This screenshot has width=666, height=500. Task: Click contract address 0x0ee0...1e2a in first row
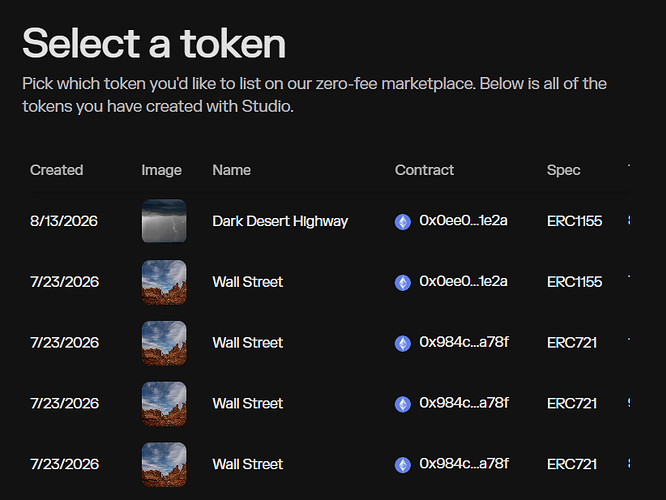click(x=463, y=220)
